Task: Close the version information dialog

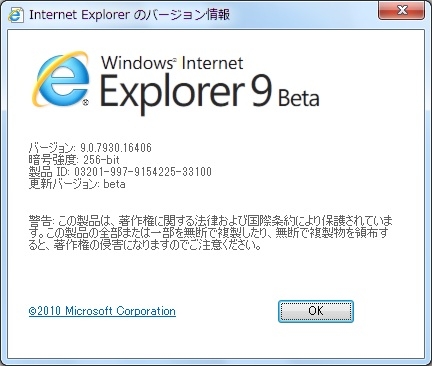Action: coord(401,10)
